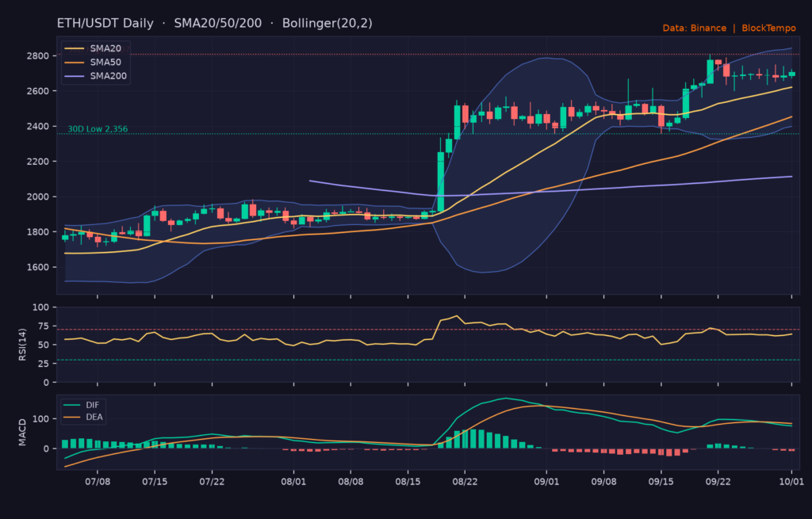Screen dimensions: 812x519
Task: Click the 09/15 date label
Action: point(661,482)
